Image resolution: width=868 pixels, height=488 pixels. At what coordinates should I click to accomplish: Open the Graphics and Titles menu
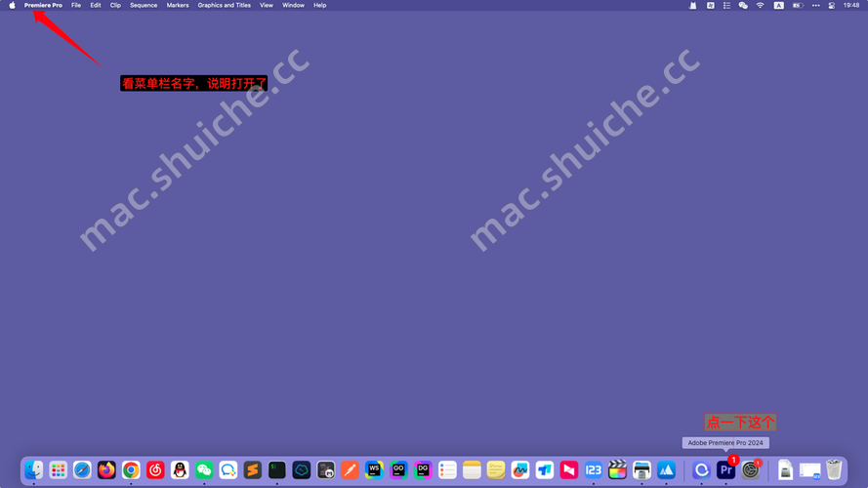click(x=224, y=5)
